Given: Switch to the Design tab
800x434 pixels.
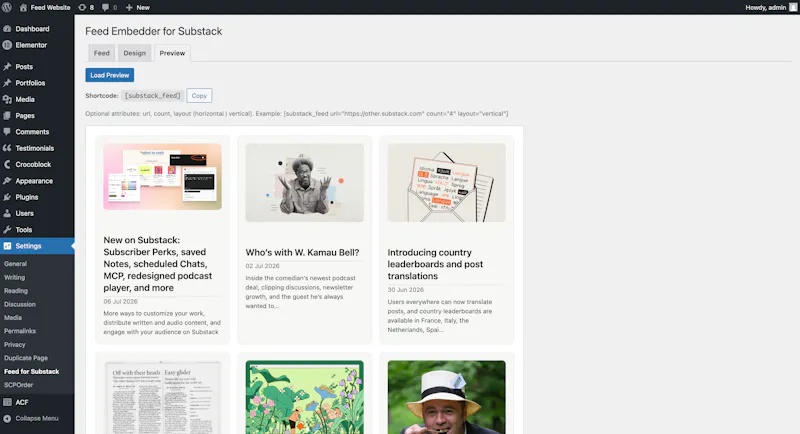Looking at the screenshot, I should [135, 53].
